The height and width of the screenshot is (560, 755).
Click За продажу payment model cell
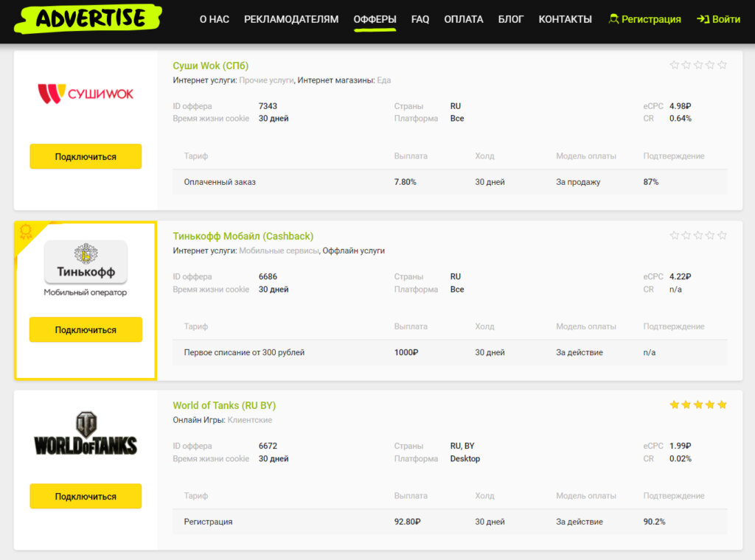coord(578,182)
